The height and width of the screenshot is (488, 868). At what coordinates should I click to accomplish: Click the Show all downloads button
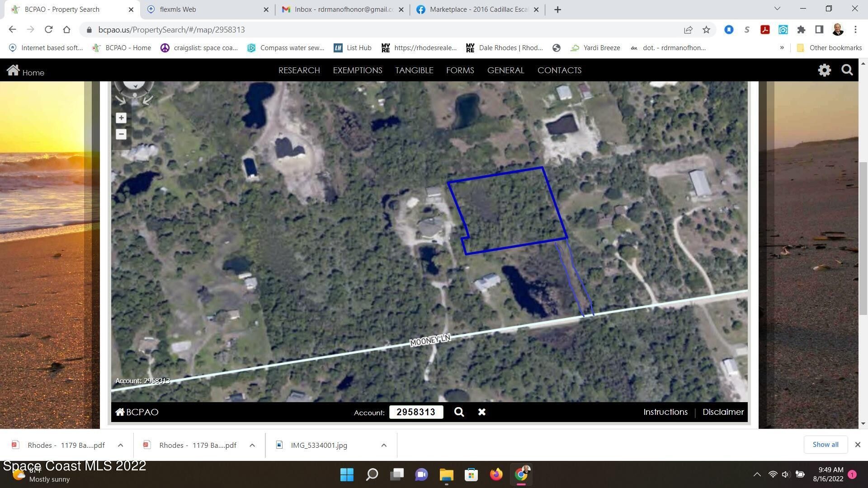(826, 445)
